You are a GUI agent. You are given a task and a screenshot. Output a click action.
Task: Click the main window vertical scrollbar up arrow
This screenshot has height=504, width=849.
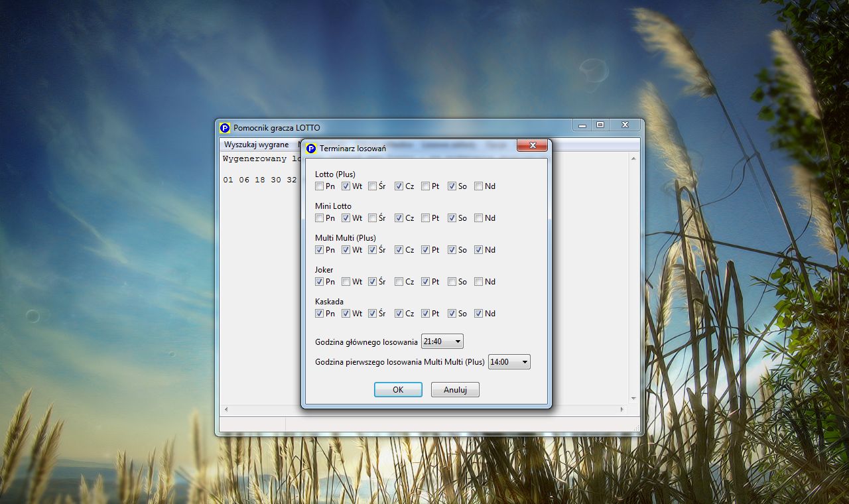tap(633, 158)
